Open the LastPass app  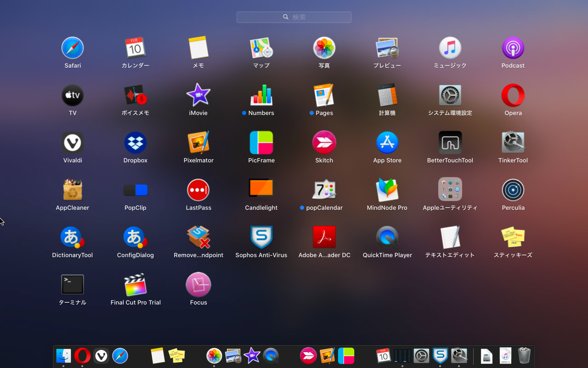(198, 190)
